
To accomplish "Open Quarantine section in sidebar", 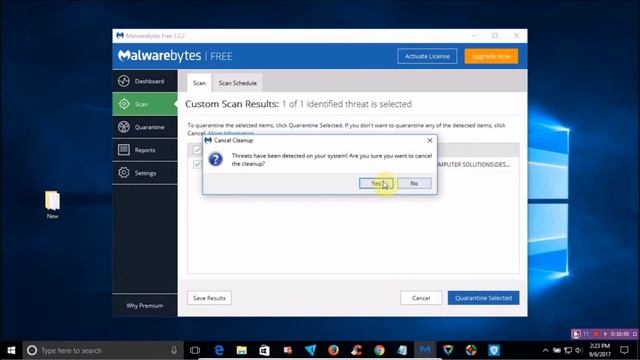I will click(x=145, y=127).
